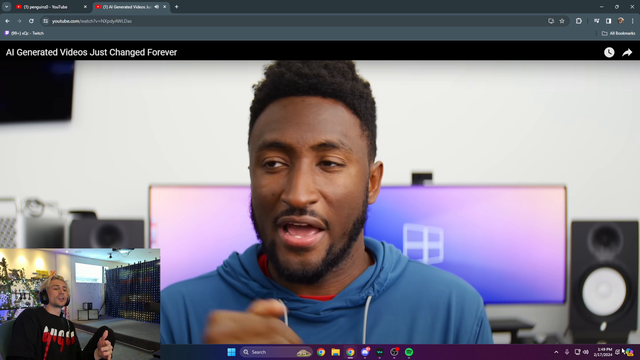Image resolution: width=640 pixels, height=360 pixels.
Task: Click the webcam overlay in corner
Action: pyautogui.click(x=80, y=304)
